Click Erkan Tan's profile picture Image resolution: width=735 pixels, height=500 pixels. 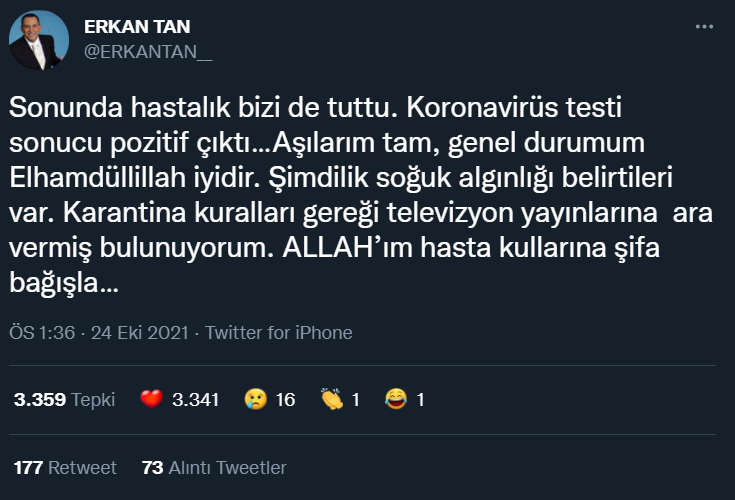click(x=39, y=40)
